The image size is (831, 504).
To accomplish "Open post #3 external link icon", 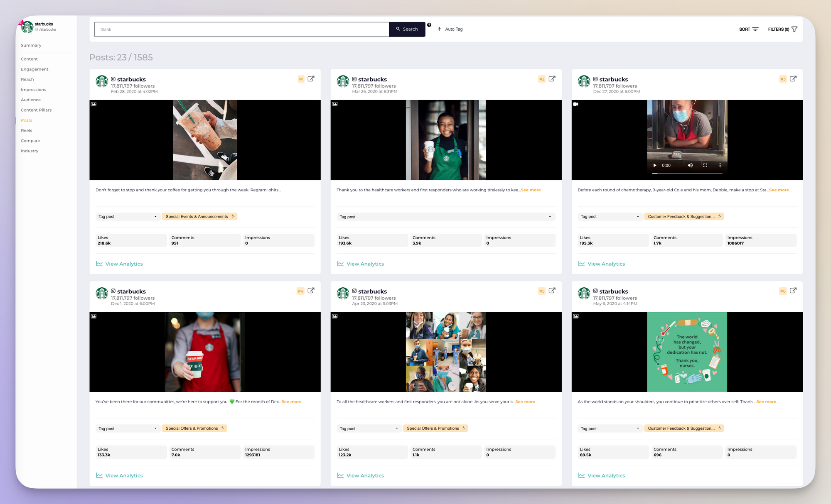I will [793, 79].
